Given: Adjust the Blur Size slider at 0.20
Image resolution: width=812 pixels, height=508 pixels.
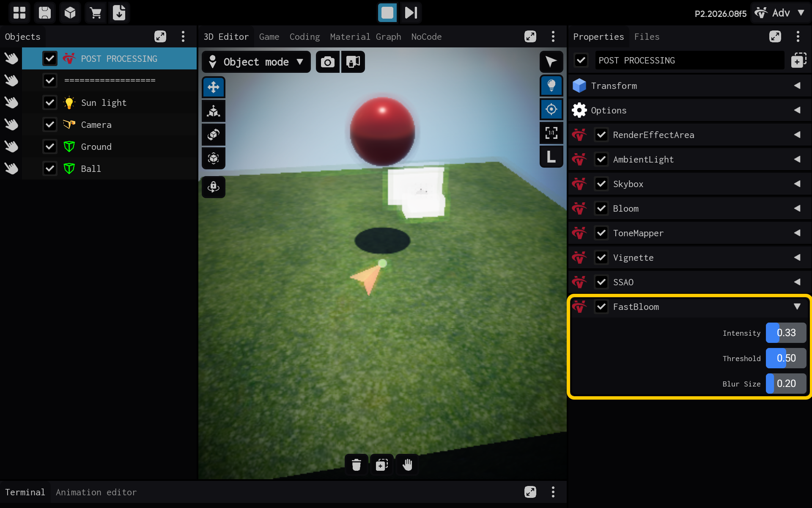Looking at the screenshot, I should click(786, 384).
